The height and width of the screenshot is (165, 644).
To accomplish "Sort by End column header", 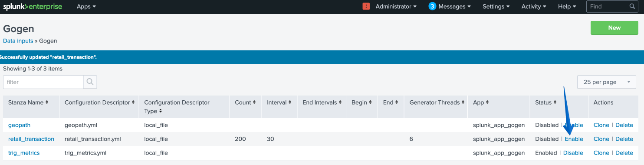I will [391, 102].
